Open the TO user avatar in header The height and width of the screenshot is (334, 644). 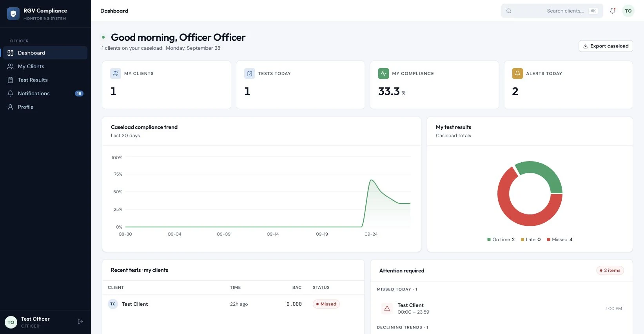click(628, 11)
